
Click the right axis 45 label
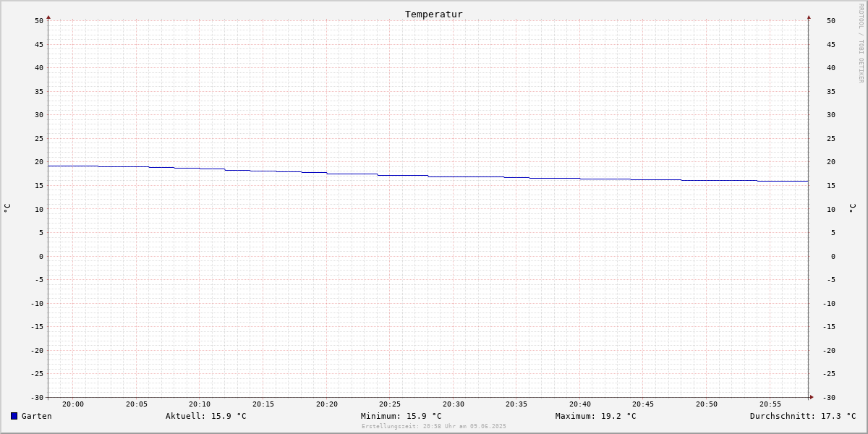pyautogui.click(x=831, y=44)
